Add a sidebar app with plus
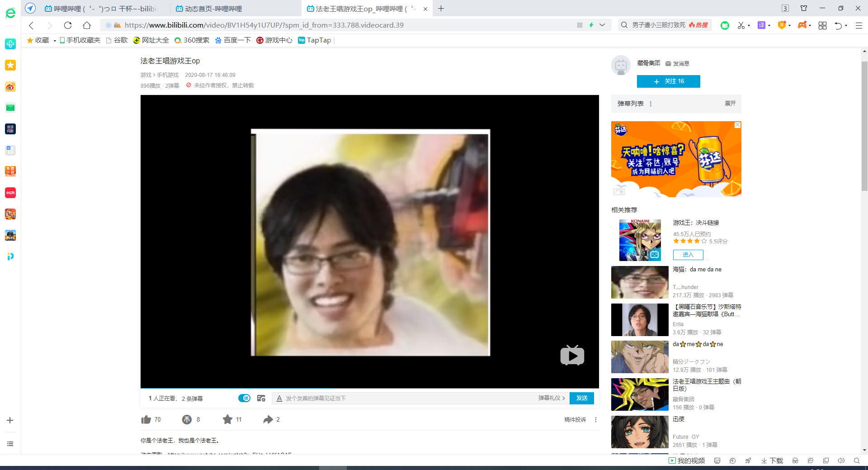Viewport: 868px width, 470px height. (x=10, y=420)
